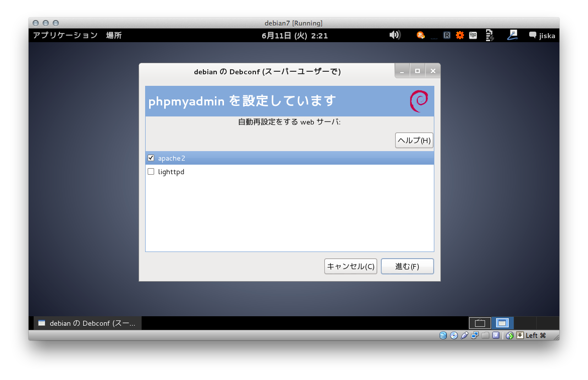Screen dimensions: 588x380
Task: Open the アプリケーション menu
Action: (x=65, y=35)
